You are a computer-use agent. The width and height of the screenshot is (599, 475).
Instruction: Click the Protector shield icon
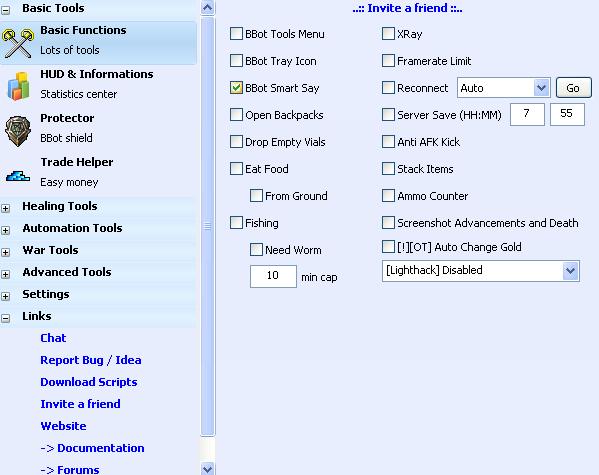[x=18, y=131]
